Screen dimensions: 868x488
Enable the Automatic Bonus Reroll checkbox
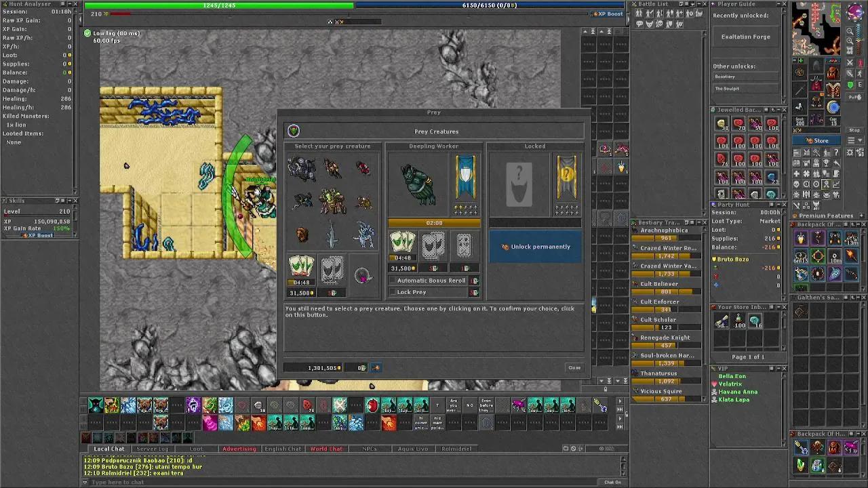tap(393, 281)
